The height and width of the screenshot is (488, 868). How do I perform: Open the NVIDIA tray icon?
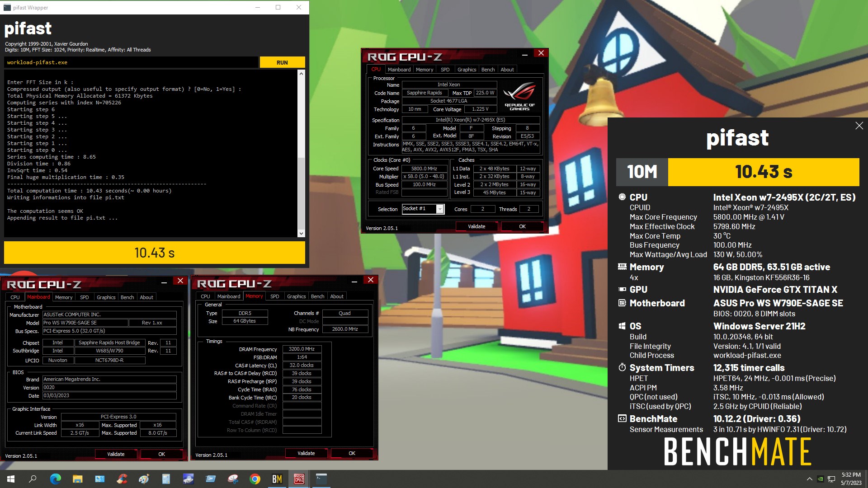pos(820,479)
